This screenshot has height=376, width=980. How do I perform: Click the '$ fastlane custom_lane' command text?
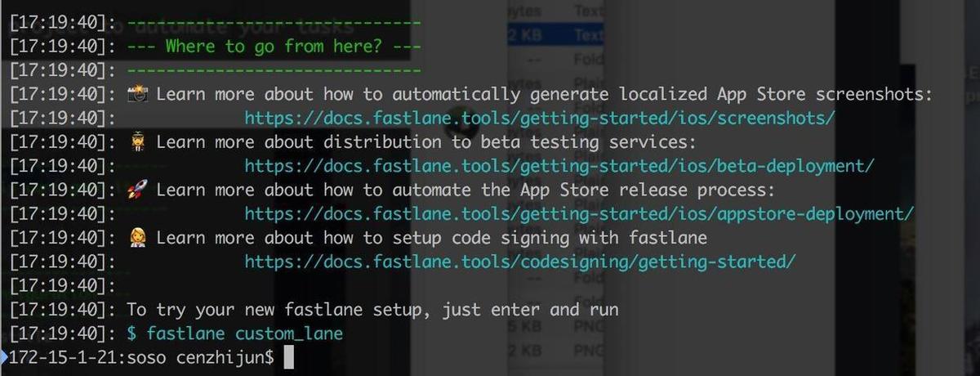coord(235,333)
